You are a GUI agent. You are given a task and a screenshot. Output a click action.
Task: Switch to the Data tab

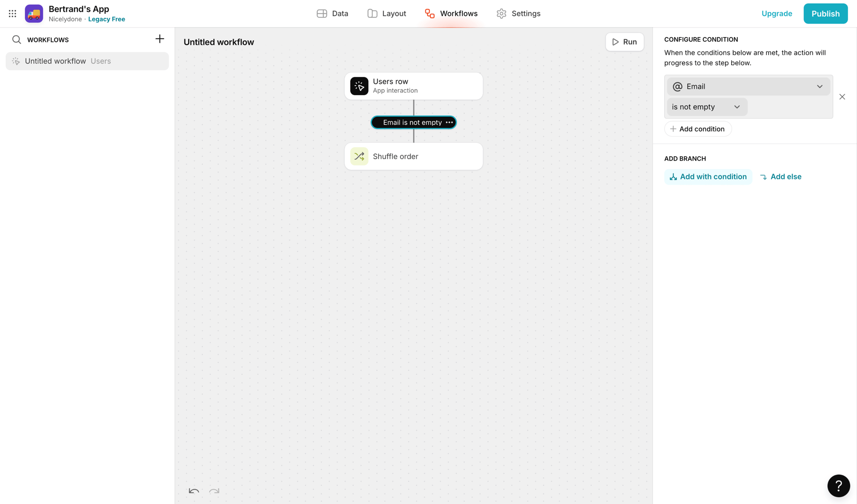pyautogui.click(x=332, y=13)
